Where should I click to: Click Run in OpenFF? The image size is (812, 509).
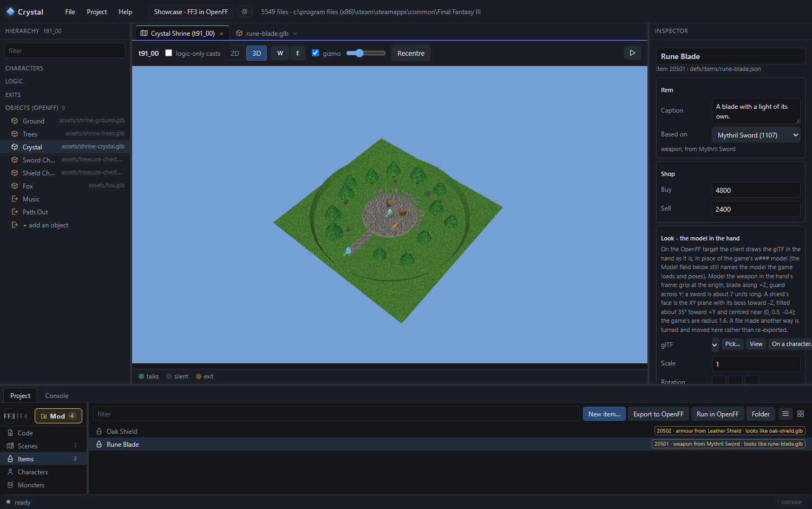(717, 414)
